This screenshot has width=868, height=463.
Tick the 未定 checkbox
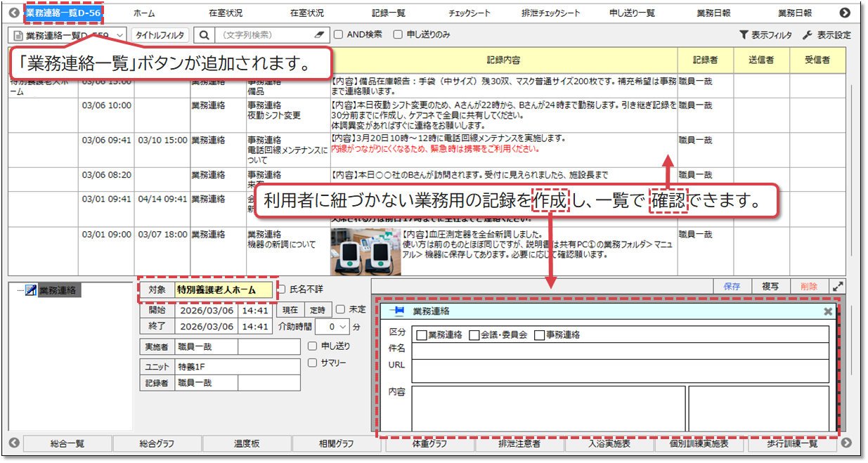[x=340, y=309]
